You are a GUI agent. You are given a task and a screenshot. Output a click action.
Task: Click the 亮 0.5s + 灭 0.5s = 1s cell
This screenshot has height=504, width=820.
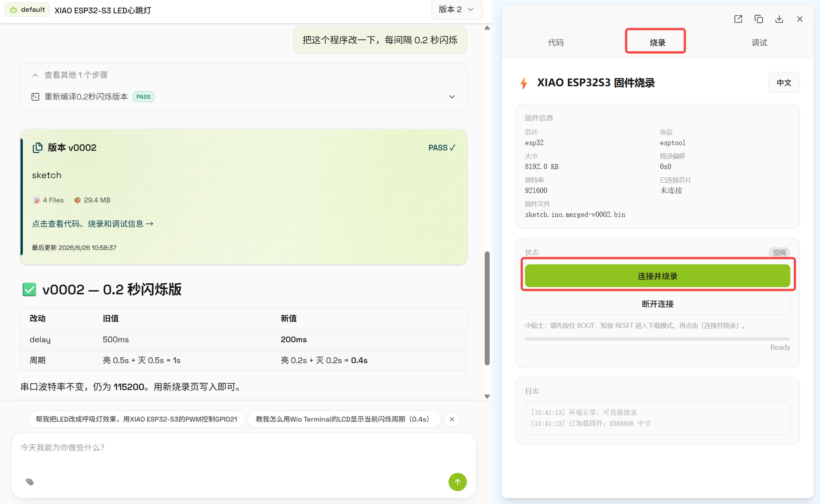(141, 360)
